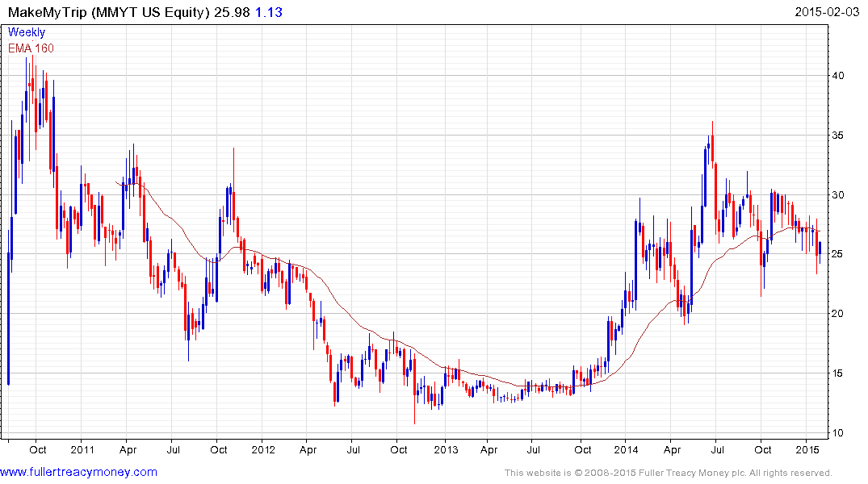This screenshot has width=868, height=484.
Task: Select the 25.98 last price value
Action: click(x=232, y=12)
